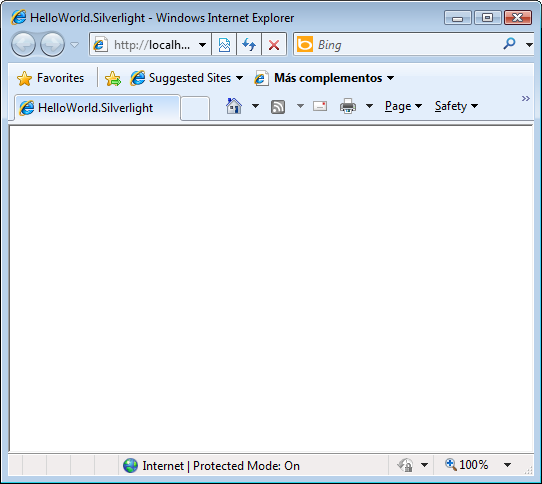Open a new blank tab
Viewport: 542px width, 484px height.
(x=195, y=109)
